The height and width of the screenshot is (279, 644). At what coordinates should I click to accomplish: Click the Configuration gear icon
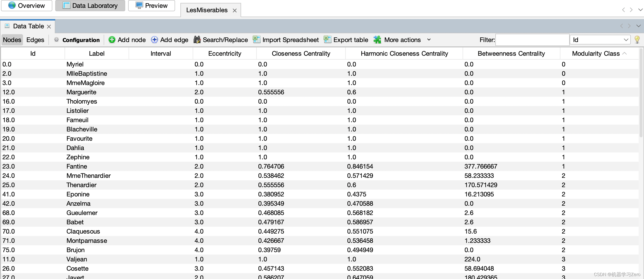pyautogui.click(x=56, y=40)
